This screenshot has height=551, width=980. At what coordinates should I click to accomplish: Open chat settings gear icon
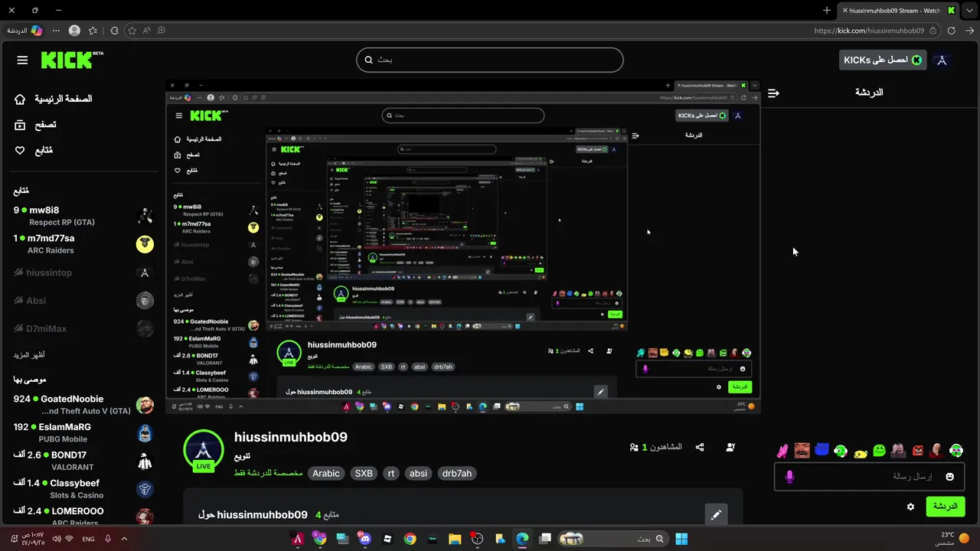910,507
